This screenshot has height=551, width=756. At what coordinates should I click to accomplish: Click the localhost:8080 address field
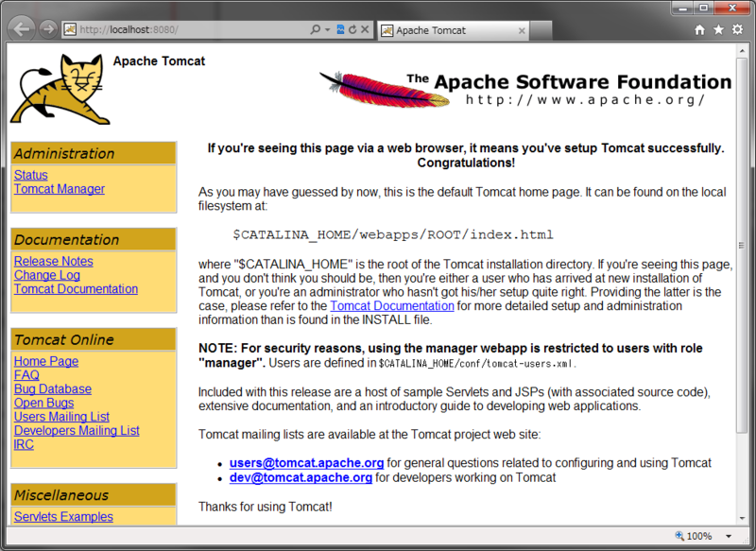(x=193, y=29)
